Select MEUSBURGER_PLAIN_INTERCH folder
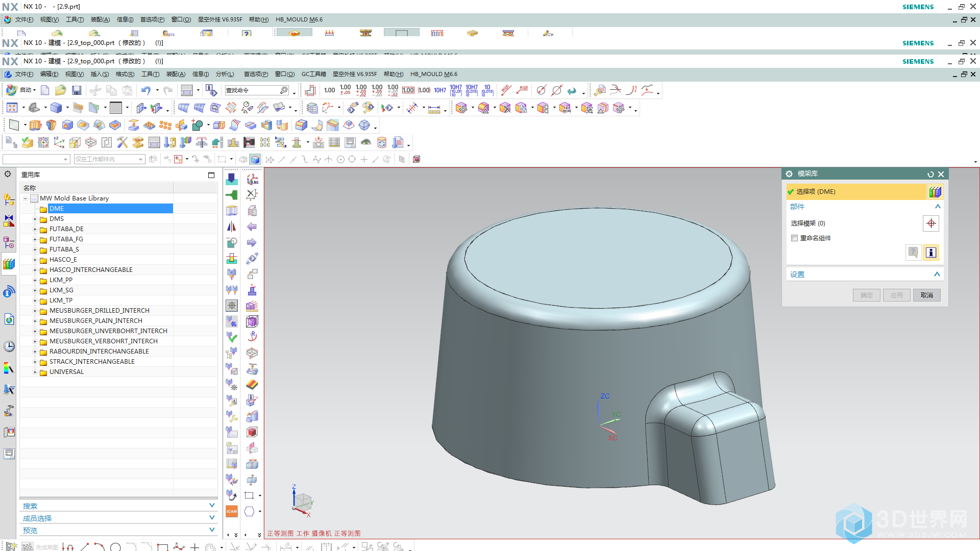 tap(96, 321)
